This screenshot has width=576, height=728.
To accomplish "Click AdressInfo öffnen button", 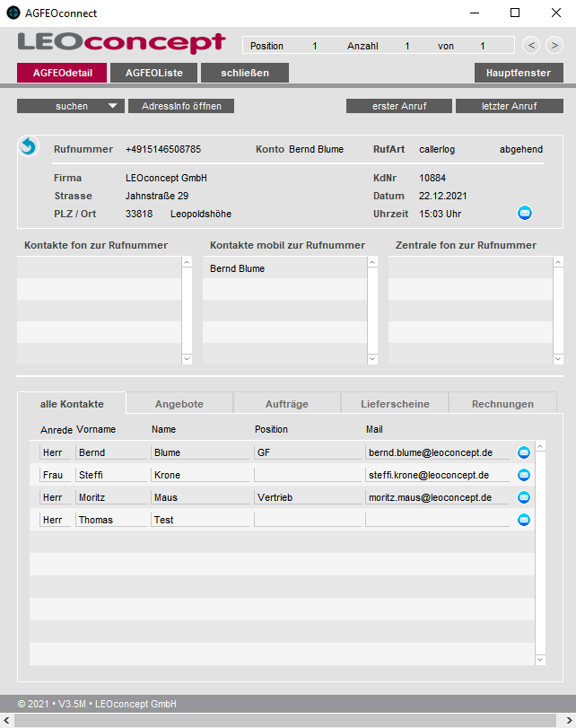I will point(181,106).
